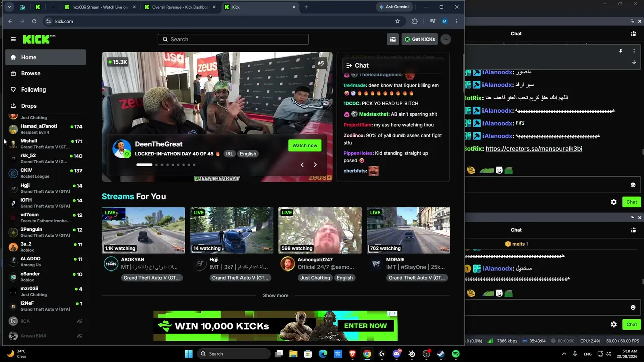The height and width of the screenshot is (362, 644).
Task: Click Watch now on DeenTheGreat stream
Action: [305, 145]
